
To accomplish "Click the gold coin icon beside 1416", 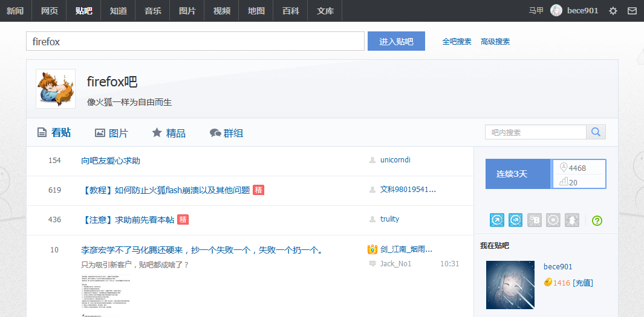I will pos(548,283).
